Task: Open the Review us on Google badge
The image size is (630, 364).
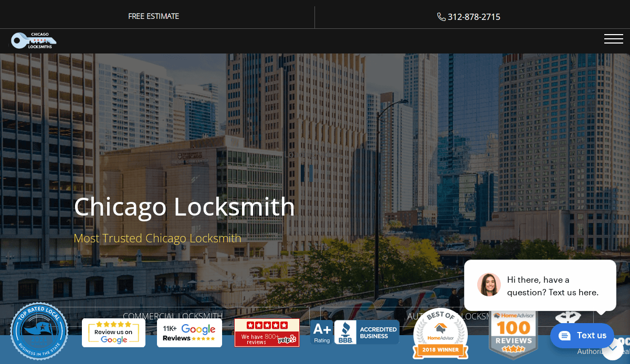Action: click(113, 333)
